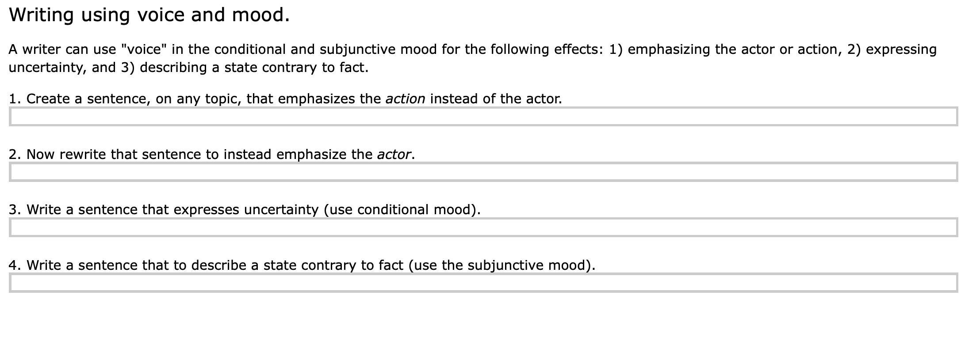Image resolution: width=980 pixels, height=348 pixels.
Task: Click 'Write a sentence that expresses uncertainty' prompt
Action: [x=172, y=209]
